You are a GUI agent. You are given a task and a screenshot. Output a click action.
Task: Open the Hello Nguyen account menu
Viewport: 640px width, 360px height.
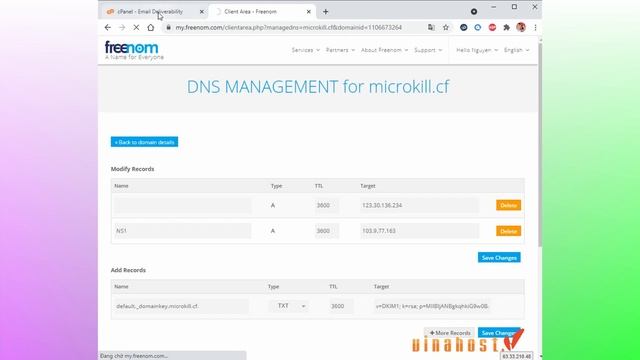[477, 50]
